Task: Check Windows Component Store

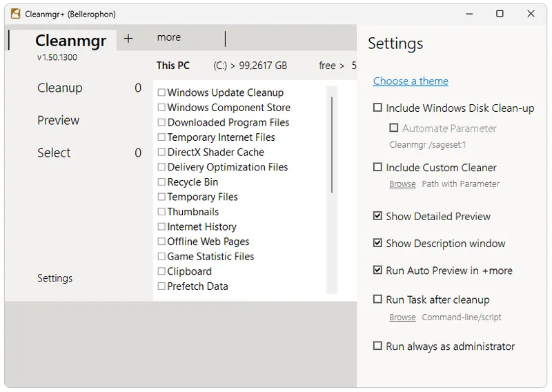Action: pos(161,107)
